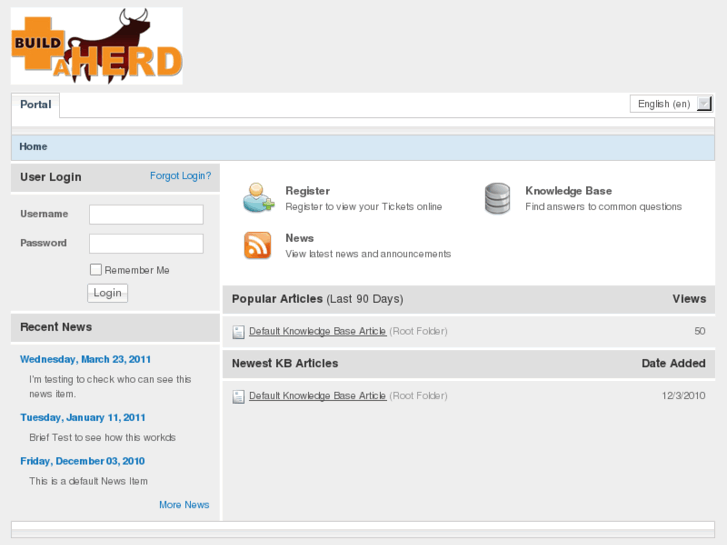Click the 50 views count
Image resolution: width=727 pixels, height=545 pixels.
[x=700, y=331]
